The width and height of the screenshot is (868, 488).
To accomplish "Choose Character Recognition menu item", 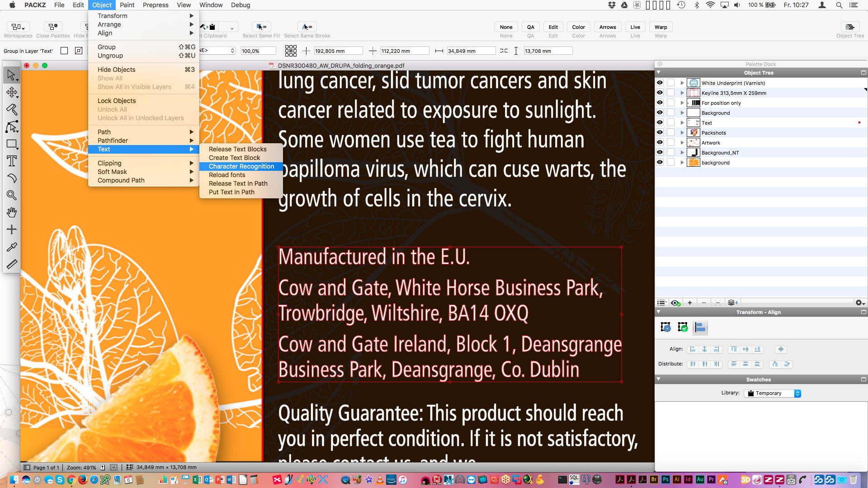I will (241, 166).
